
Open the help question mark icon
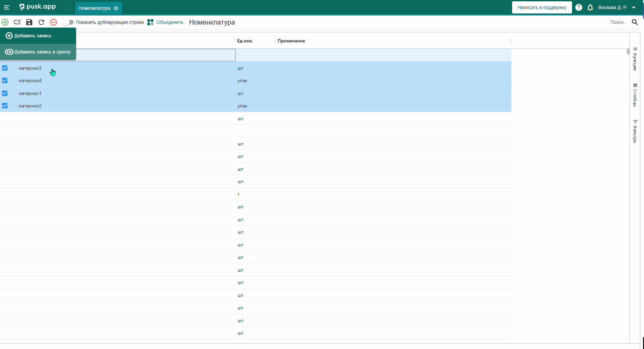tap(579, 7)
